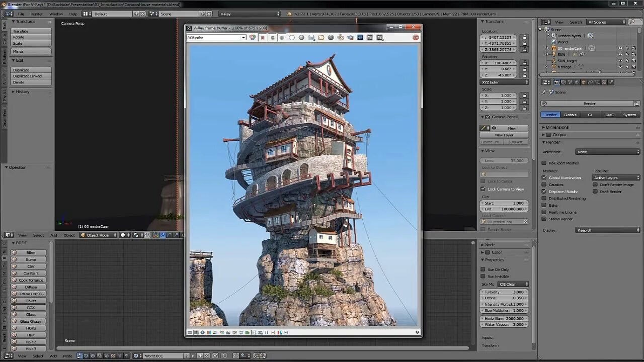Toggle viewport visibility of 00 renderCam
644x362 pixels.
620,48
